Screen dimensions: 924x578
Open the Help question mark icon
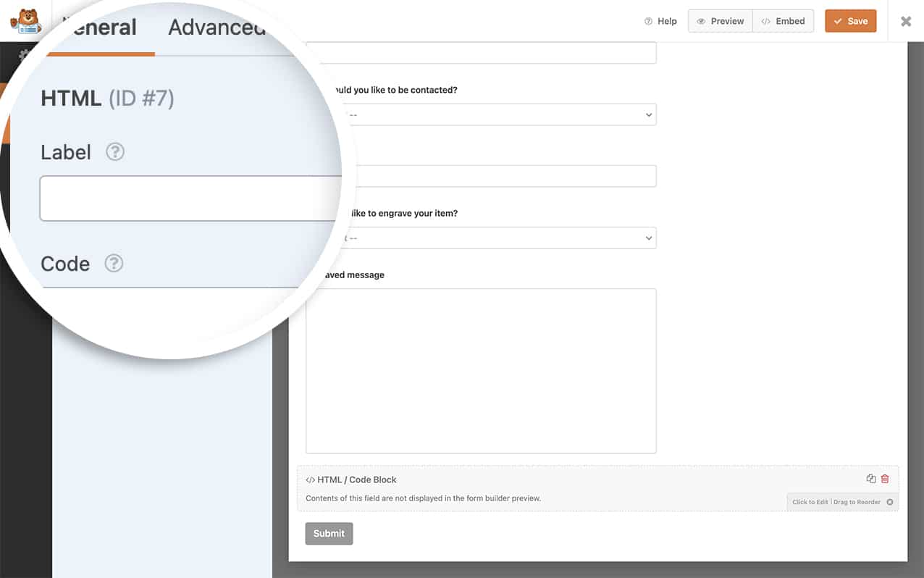coord(650,21)
